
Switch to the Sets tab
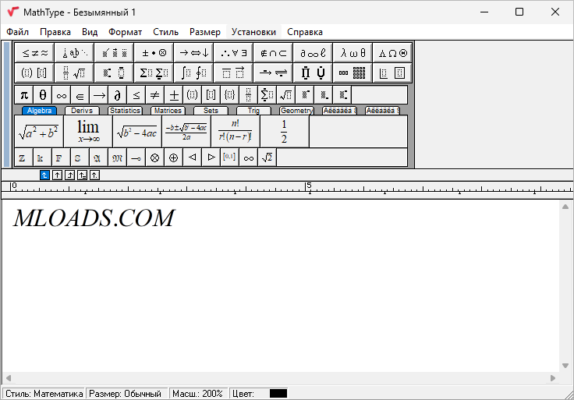(x=210, y=111)
